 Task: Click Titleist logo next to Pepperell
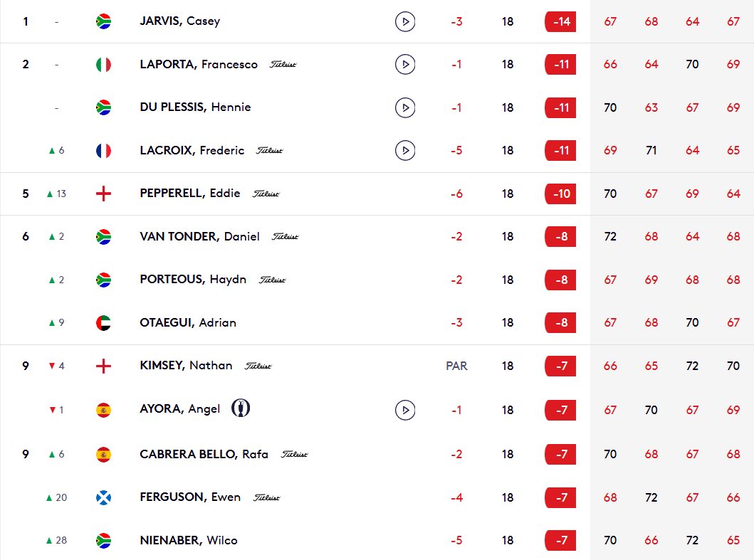pos(266,194)
